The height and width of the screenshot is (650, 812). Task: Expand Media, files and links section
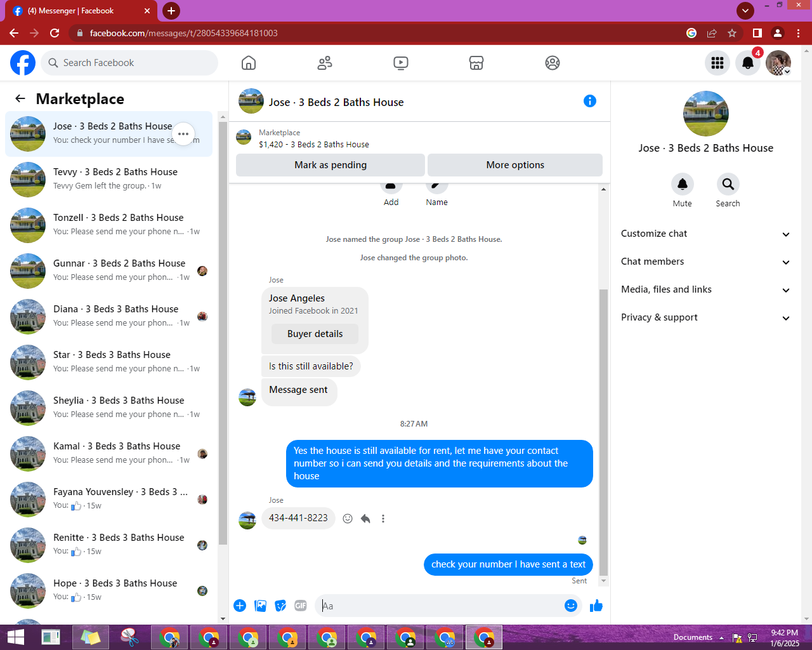(705, 289)
